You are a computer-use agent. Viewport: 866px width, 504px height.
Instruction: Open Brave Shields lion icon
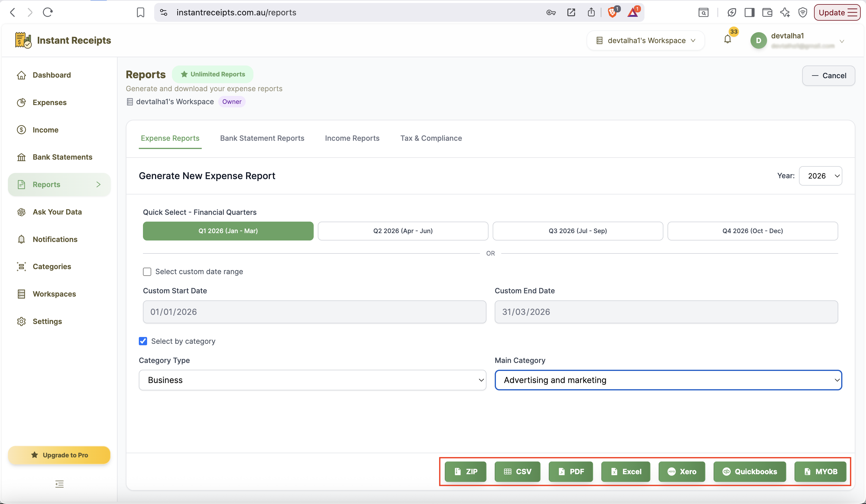tap(613, 12)
